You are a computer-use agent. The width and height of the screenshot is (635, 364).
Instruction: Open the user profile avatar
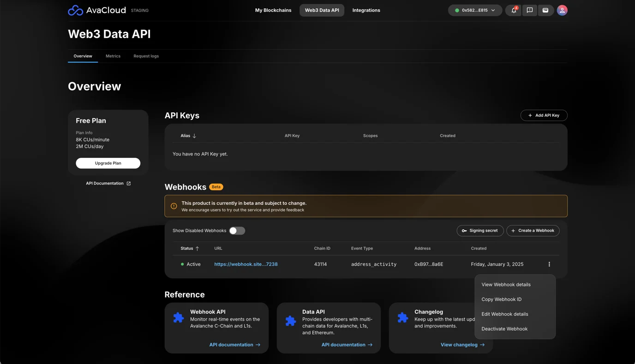point(562,10)
